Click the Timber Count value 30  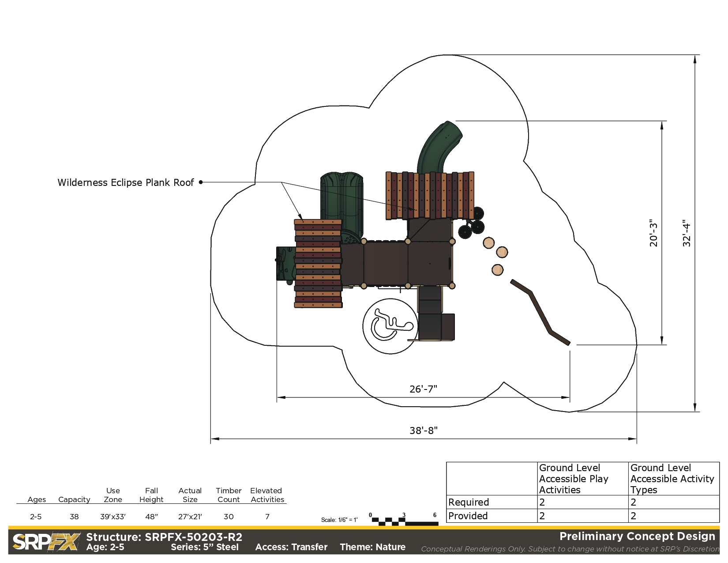(x=229, y=517)
